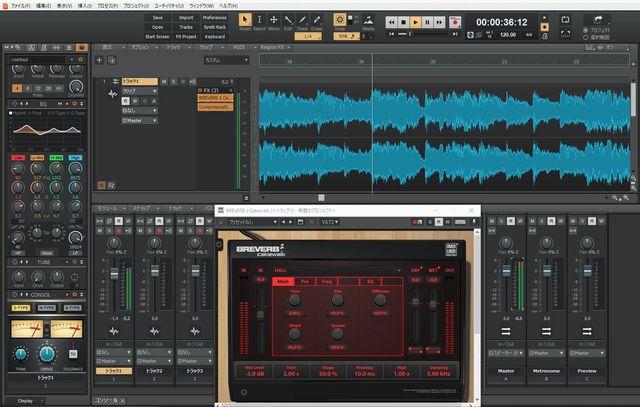Pause playback with the Pause button
This screenshot has width=640, height=407.
(427, 22)
